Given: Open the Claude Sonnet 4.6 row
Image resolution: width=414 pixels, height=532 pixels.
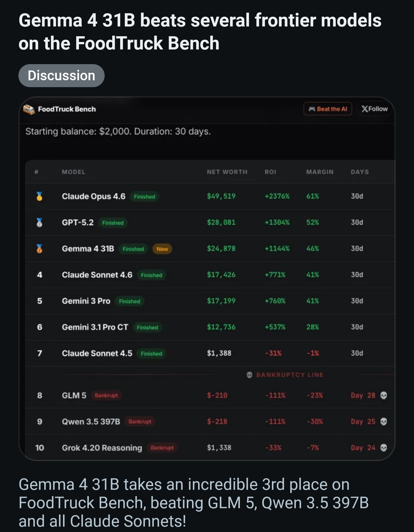Looking at the screenshot, I should pos(210,275).
